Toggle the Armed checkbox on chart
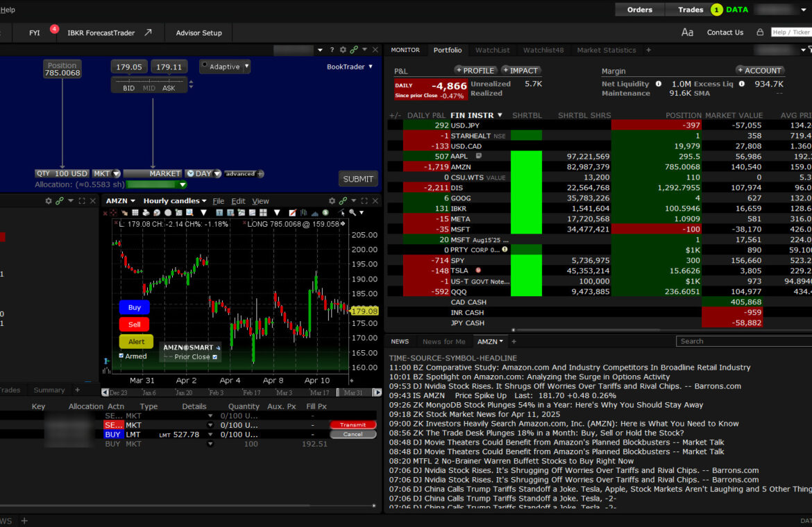This screenshot has width=812, height=527. [121, 356]
